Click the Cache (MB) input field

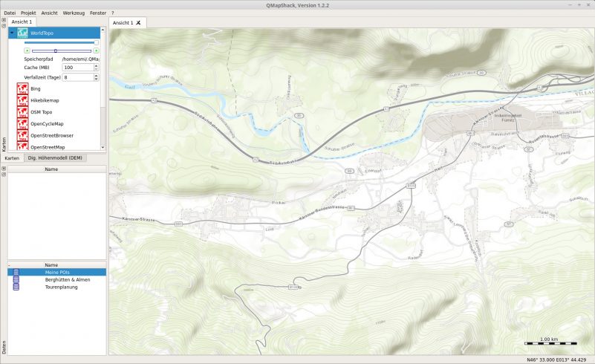pos(77,68)
